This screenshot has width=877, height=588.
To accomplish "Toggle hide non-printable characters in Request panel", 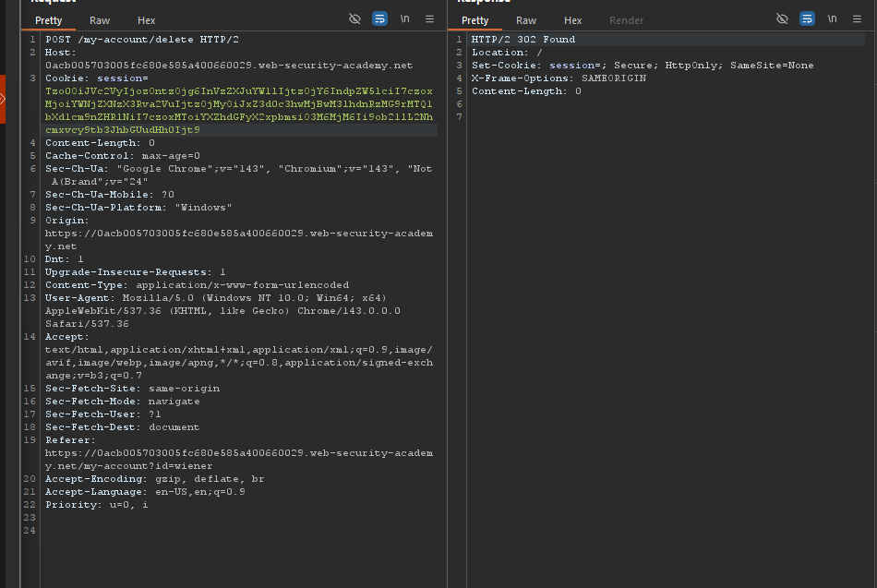I will pos(354,19).
